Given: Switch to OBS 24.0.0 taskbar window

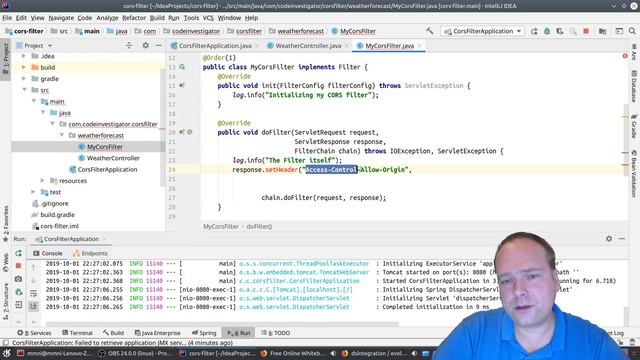Looking at the screenshot, I should (136, 353).
